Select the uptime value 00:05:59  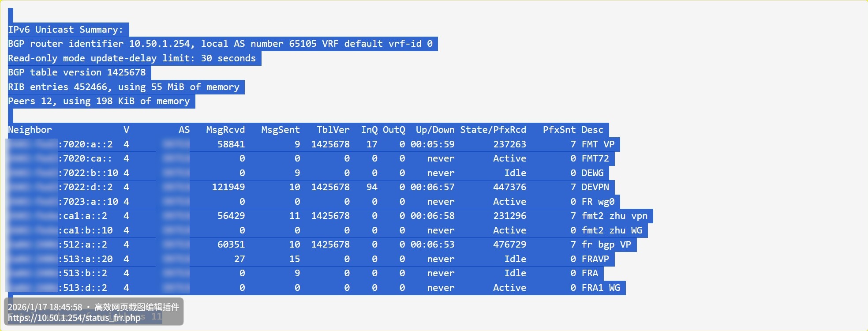coord(432,144)
